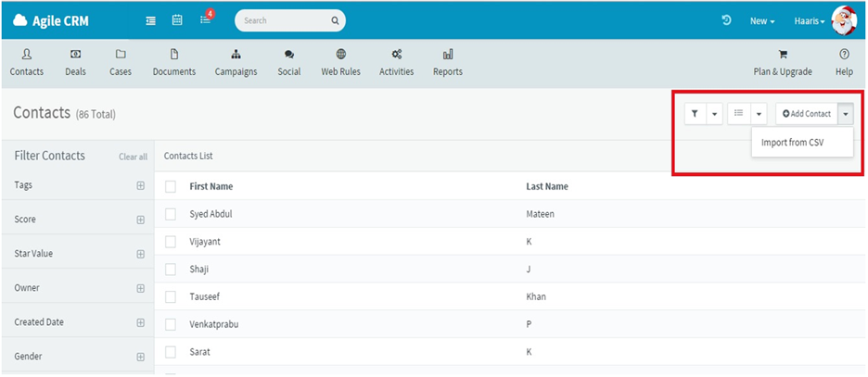Expand the Tags filter

(141, 186)
